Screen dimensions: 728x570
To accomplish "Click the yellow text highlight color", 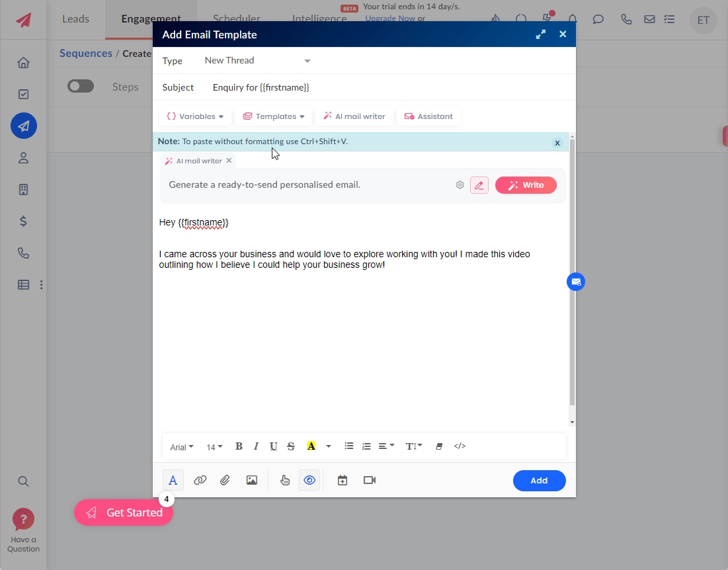I will click(311, 446).
